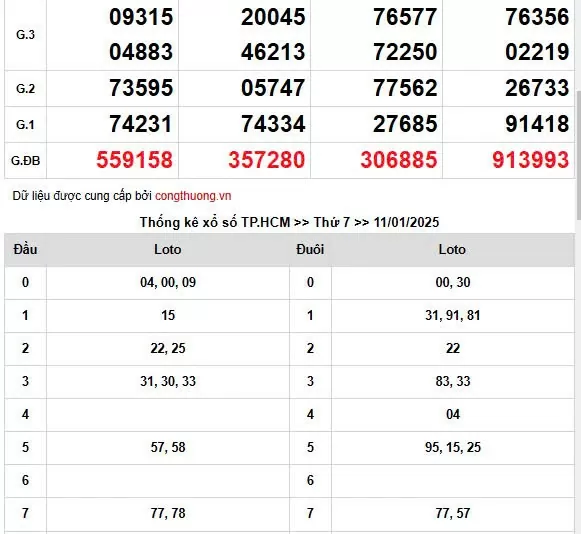
Task: Select special prize number 913993
Action: pyautogui.click(x=531, y=160)
